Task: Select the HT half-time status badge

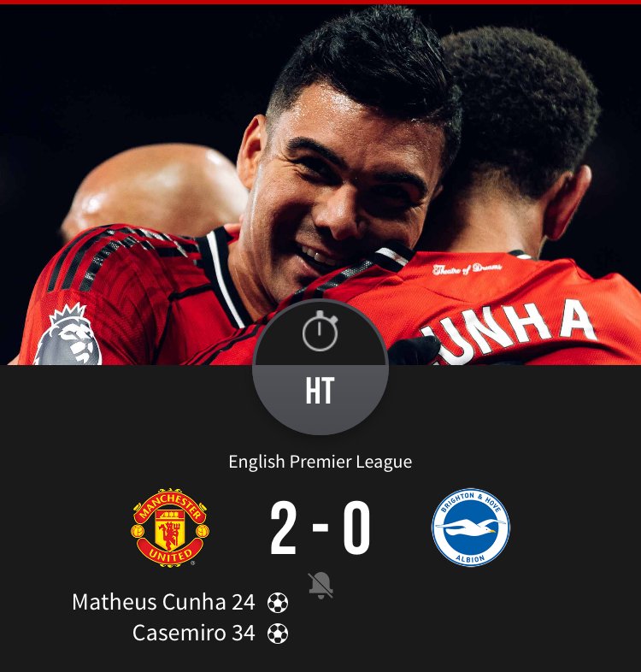Action: 320,391
